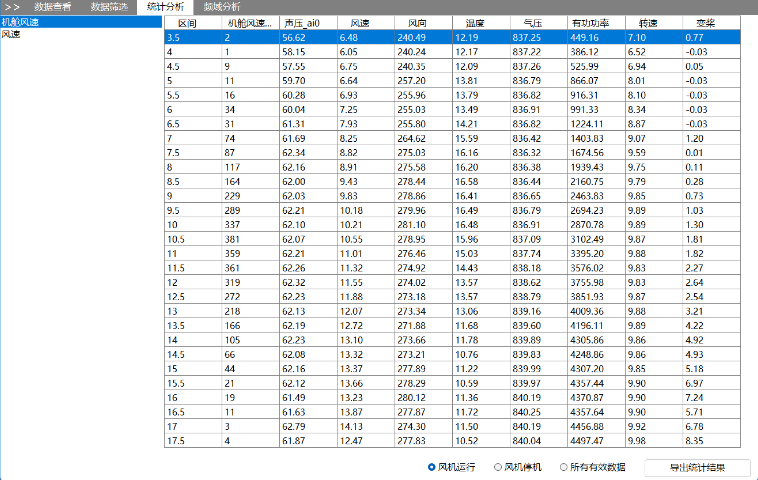The width and height of the screenshot is (758, 480).
Task: Switch to the 数据筛选 tab
Action: (x=109, y=7)
